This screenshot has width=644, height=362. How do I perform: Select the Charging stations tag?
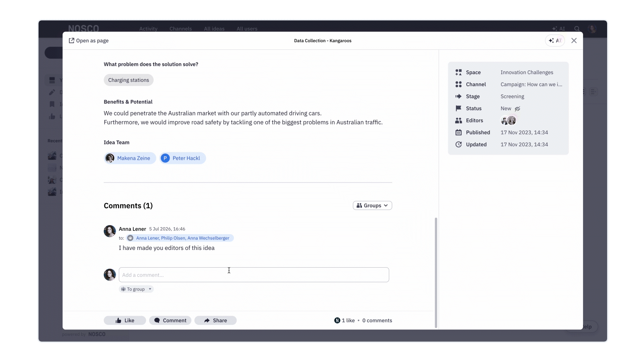pyautogui.click(x=128, y=80)
